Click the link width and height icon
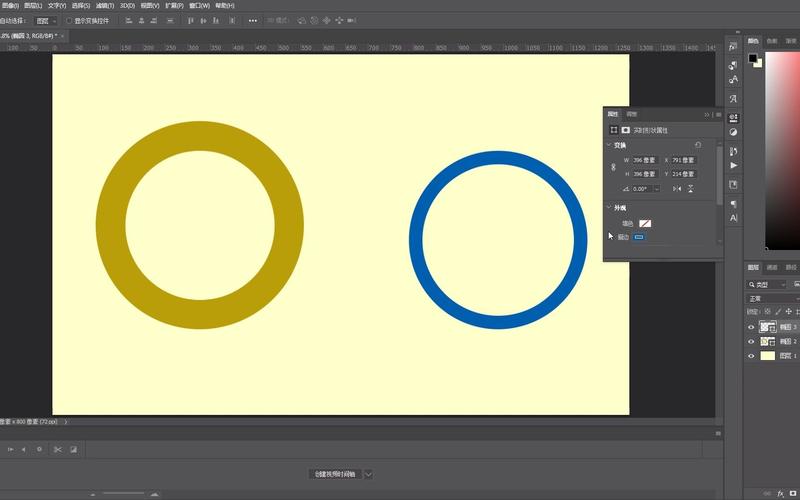Screen dimensions: 800x500 tap(613, 167)
